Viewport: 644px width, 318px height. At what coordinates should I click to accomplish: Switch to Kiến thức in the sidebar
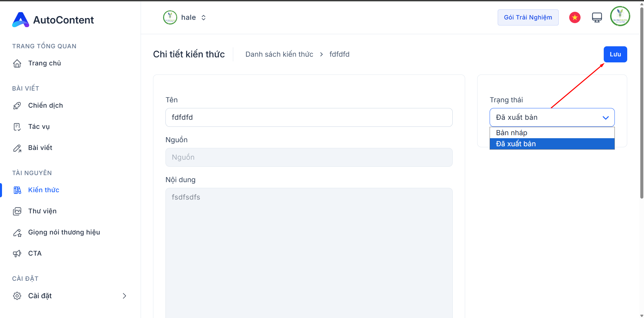43,190
